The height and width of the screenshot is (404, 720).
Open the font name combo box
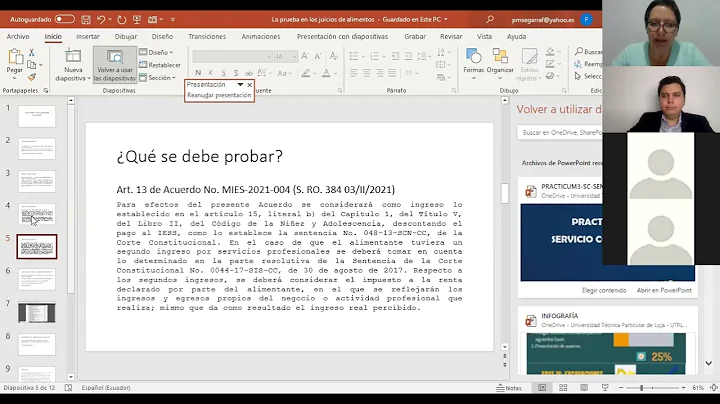click(x=232, y=56)
